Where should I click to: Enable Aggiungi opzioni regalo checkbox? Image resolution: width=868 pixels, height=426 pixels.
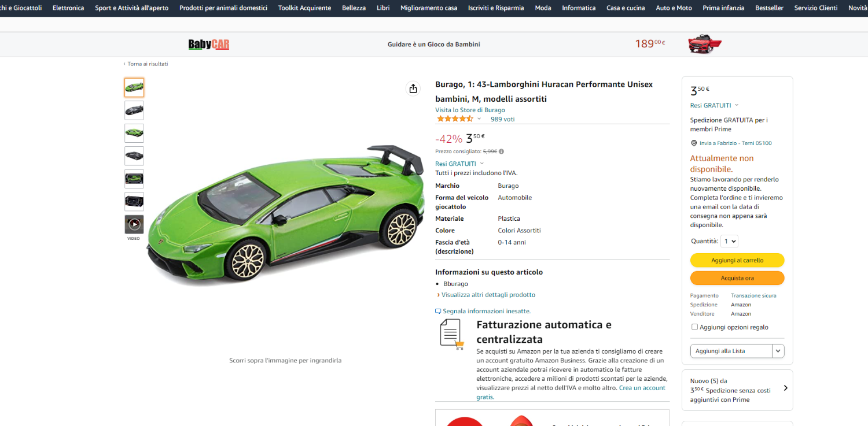tap(694, 327)
